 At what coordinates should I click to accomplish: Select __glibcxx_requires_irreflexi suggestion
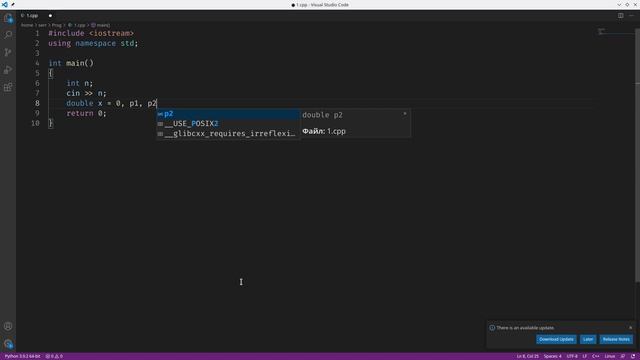coord(228,133)
